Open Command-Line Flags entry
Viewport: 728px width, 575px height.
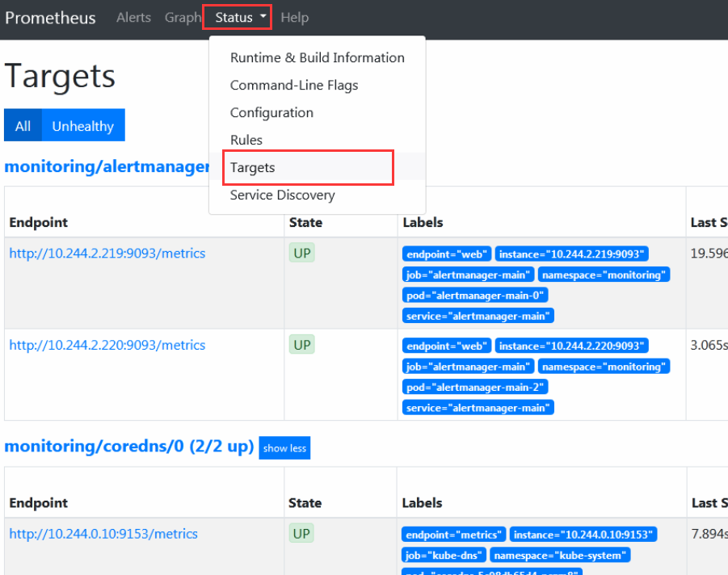317,86
